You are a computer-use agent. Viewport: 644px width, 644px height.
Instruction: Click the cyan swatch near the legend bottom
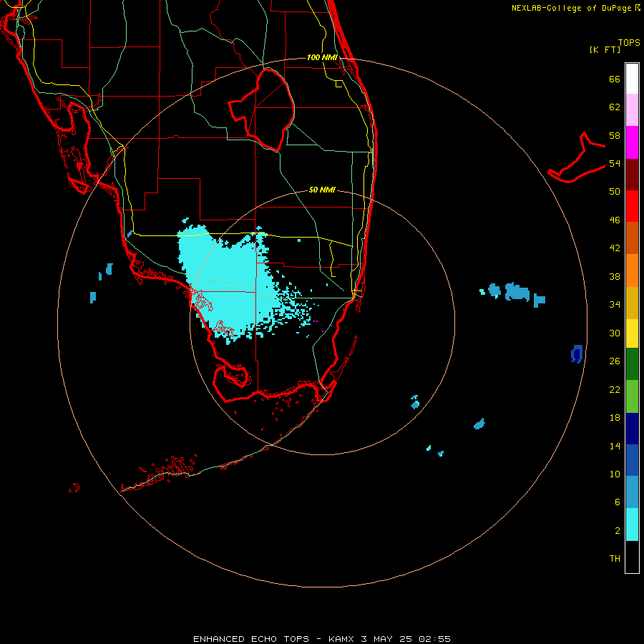(632, 525)
